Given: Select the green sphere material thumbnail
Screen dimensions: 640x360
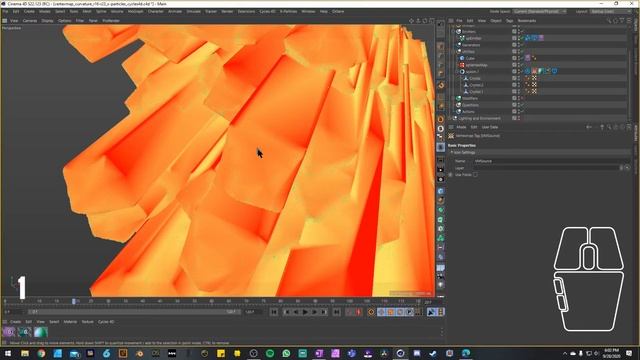Looking at the screenshot, I should tap(40, 332).
